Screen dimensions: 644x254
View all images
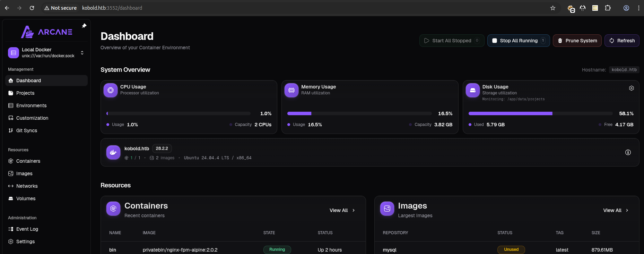tap(616, 210)
